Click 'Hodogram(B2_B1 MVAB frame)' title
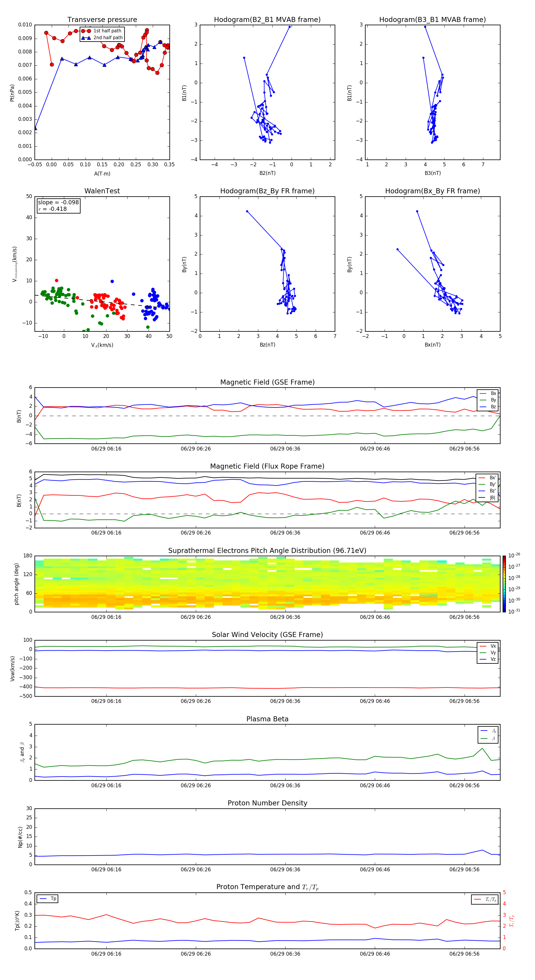Screen dimensions: 535x980 tap(267, 20)
